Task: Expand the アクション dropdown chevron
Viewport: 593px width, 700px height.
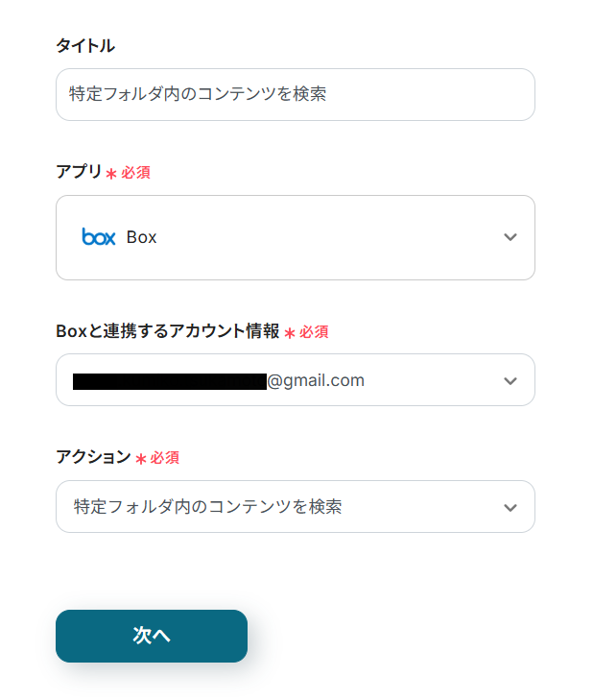Action: pos(510,507)
